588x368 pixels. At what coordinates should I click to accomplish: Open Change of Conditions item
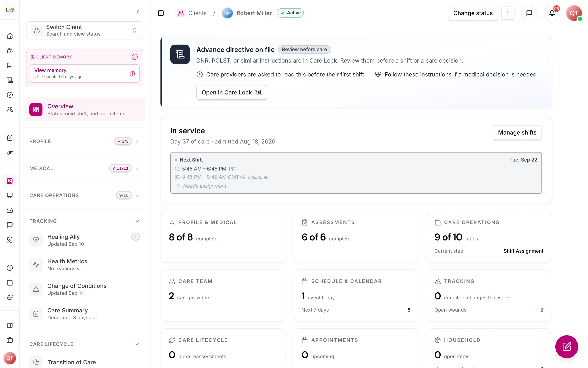pos(85,289)
